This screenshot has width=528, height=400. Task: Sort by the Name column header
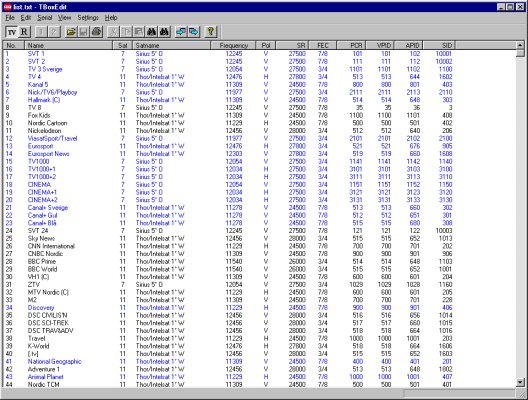68,45
